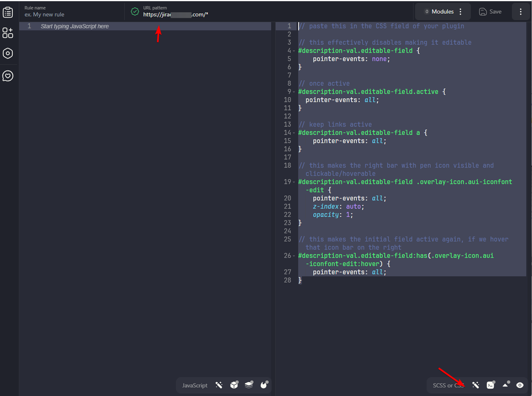This screenshot has height=396, width=532.
Task: Click the comment 'this effectively disables making it editable'
Action: coord(384,43)
